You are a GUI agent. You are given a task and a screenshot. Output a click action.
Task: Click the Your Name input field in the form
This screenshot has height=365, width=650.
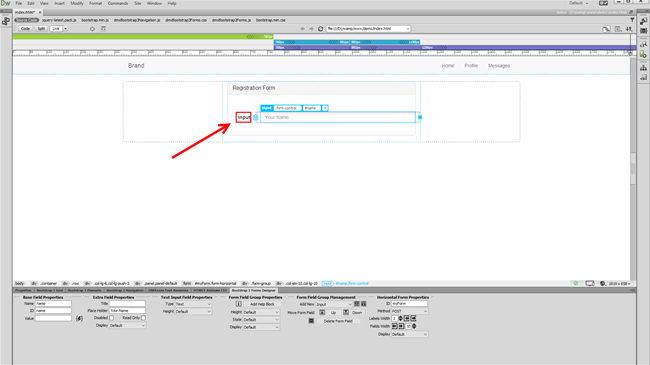(338, 117)
